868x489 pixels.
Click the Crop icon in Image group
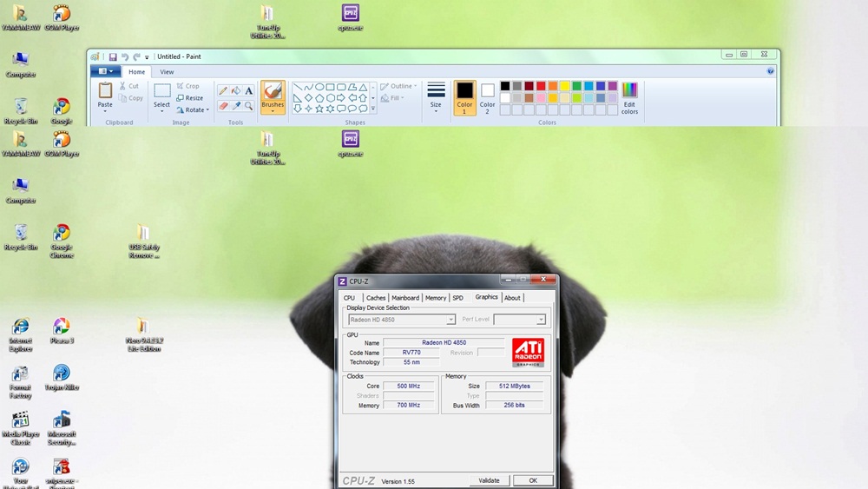pos(180,86)
